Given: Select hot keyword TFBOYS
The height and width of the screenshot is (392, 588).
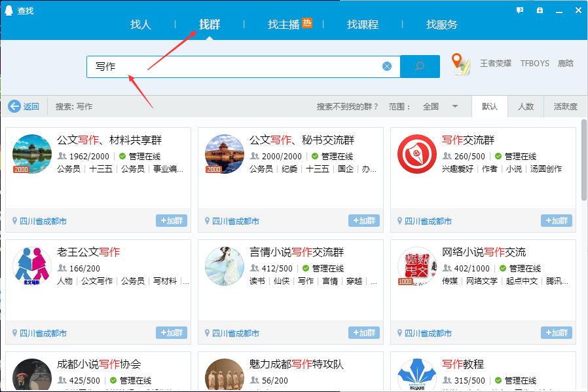Looking at the screenshot, I should click(x=535, y=63).
